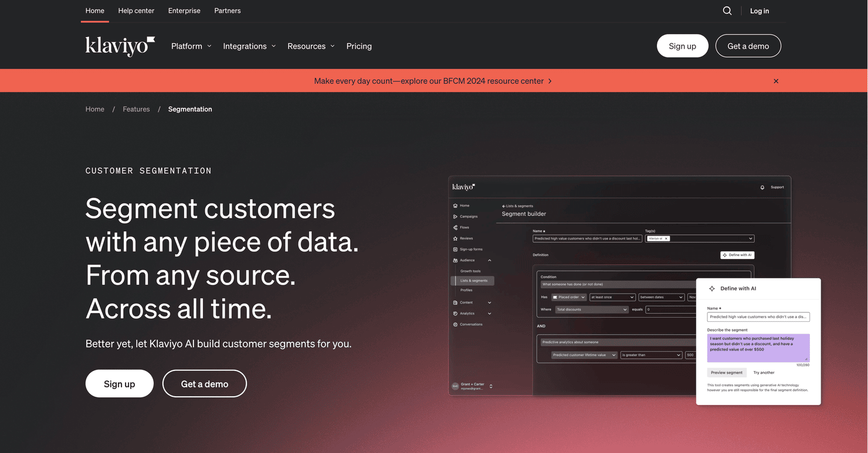Remove the klaviyo-ai tag with its X

[x=666, y=239]
